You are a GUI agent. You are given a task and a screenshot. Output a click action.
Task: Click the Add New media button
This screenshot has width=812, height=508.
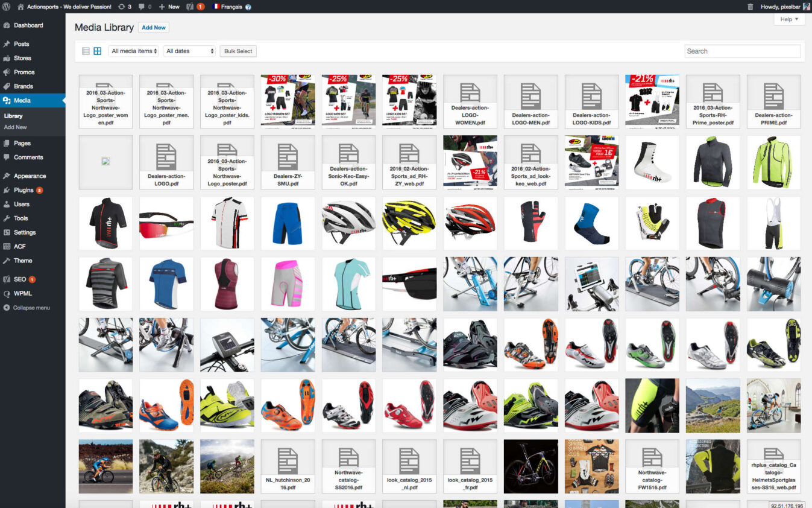(x=154, y=27)
